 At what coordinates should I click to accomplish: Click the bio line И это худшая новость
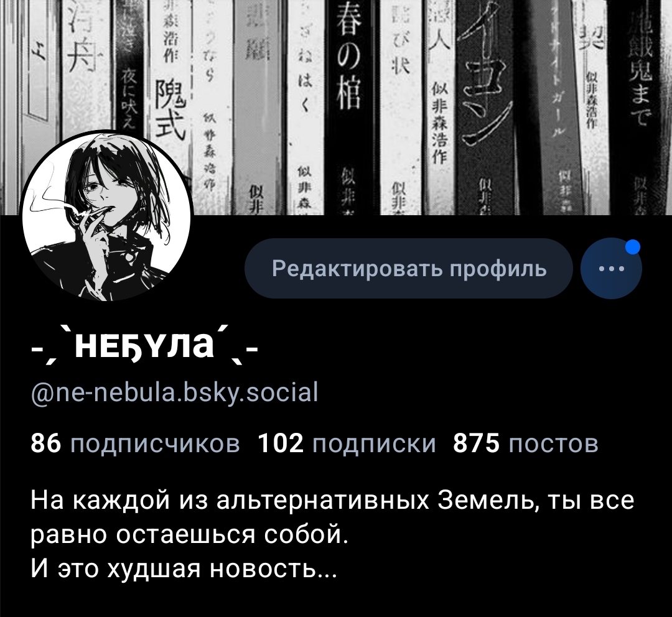click(x=184, y=568)
